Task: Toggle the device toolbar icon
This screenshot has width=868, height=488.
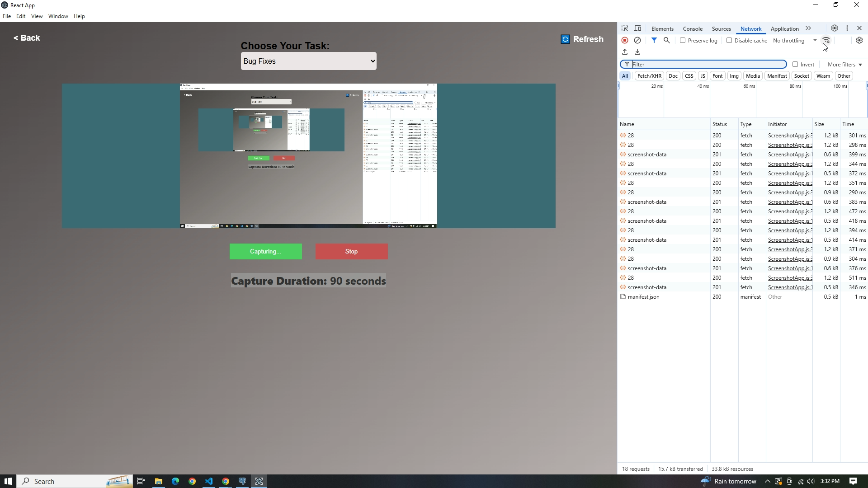Action: click(637, 28)
